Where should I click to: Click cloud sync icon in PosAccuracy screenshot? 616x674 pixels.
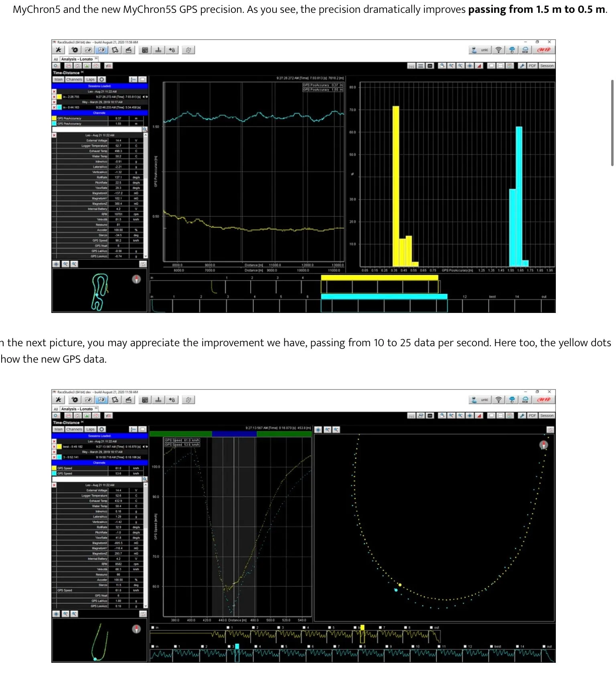pyautogui.click(x=512, y=50)
